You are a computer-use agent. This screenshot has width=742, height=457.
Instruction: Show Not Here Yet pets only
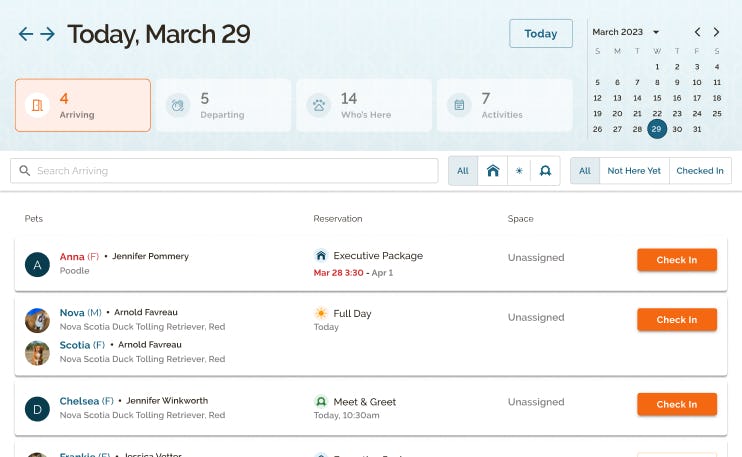click(x=634, y=171)
